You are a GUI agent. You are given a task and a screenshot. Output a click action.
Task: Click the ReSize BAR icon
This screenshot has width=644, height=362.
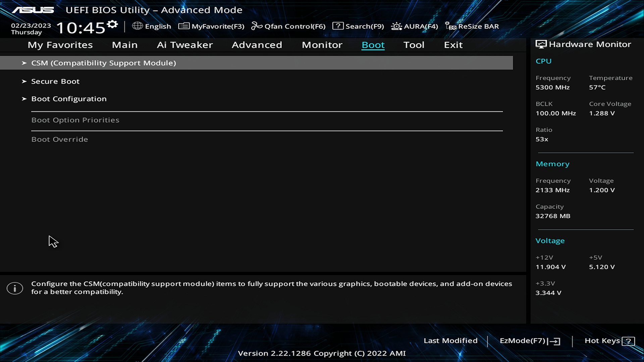point(450,26)
